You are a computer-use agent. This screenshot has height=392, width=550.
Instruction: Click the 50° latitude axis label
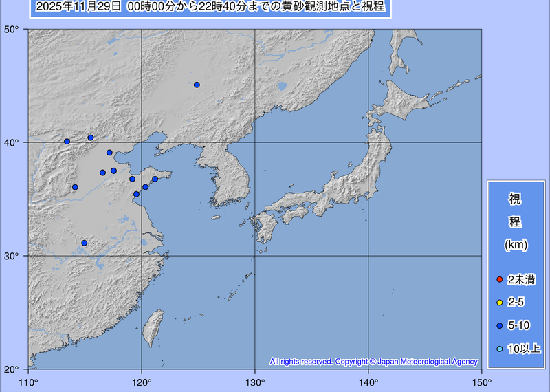pyautogui.click(x=11, y=30)
